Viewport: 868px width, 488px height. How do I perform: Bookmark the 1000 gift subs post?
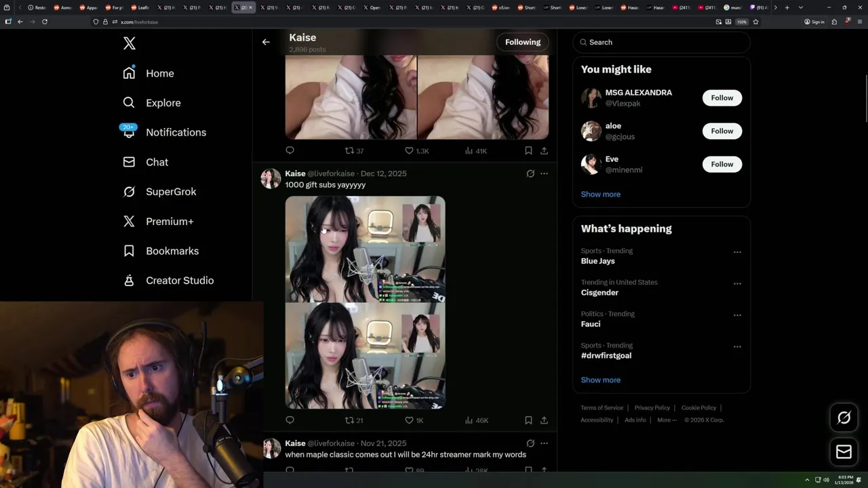coord(528,420)
